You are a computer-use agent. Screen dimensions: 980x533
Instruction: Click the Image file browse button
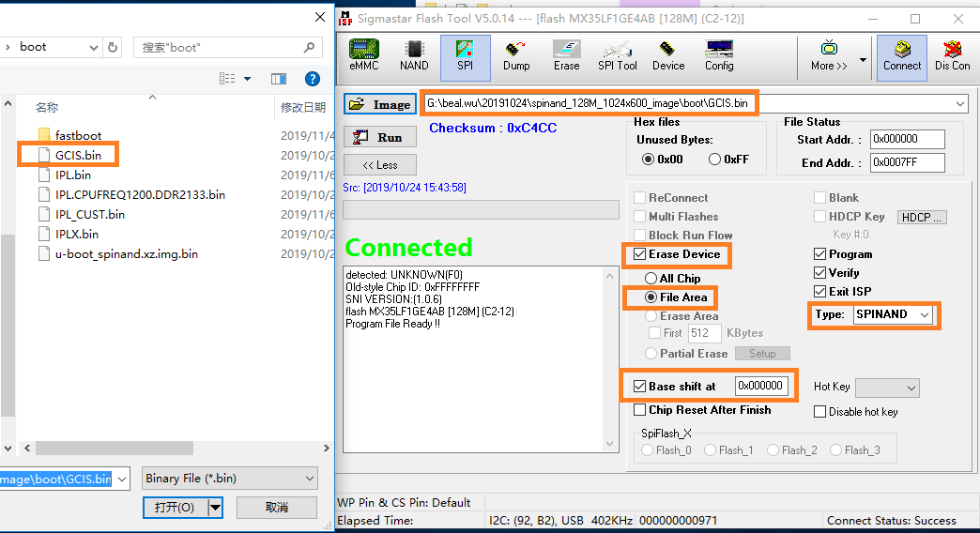pos(379,104)
